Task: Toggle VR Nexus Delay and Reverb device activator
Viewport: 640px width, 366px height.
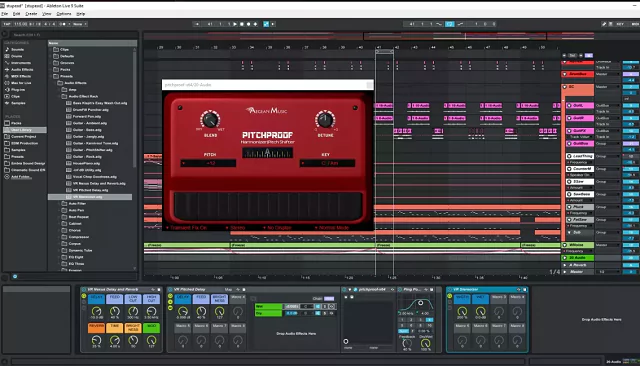Action: [x=84, y=290]
